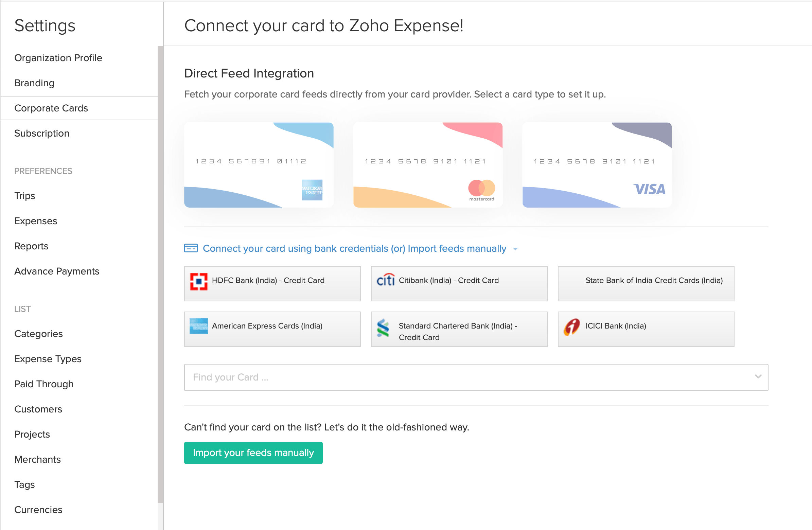This screenshot has height=530, width=812.
Task: Click the Mastercard logo on middle card
Action: 481,190
